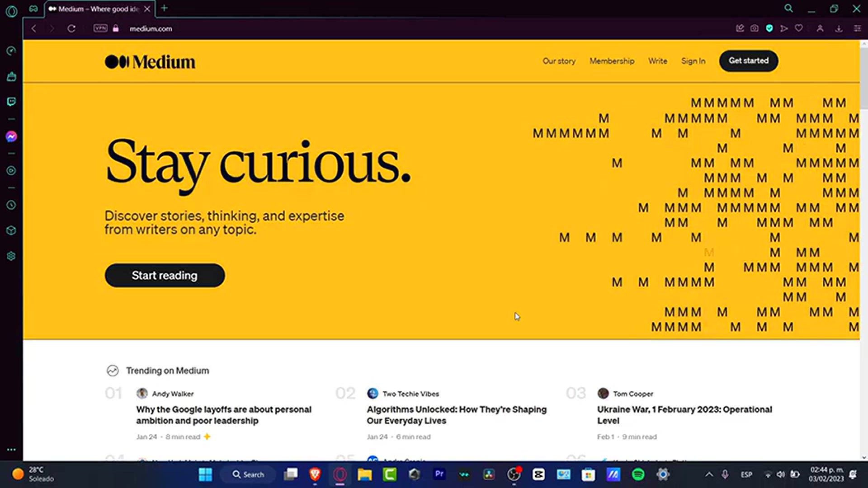
Task: Open GX Control speedometer icon in sidebar
Action: [x=11, y=51]
